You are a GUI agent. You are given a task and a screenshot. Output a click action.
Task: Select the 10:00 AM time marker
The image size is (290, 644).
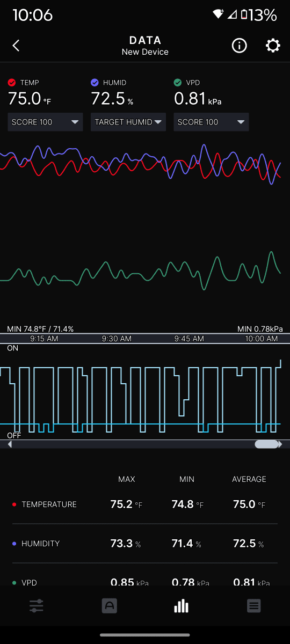click(262, 339)
